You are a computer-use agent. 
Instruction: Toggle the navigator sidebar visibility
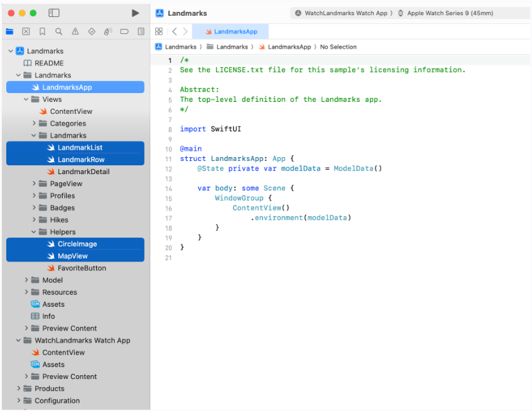coord(54,13)
